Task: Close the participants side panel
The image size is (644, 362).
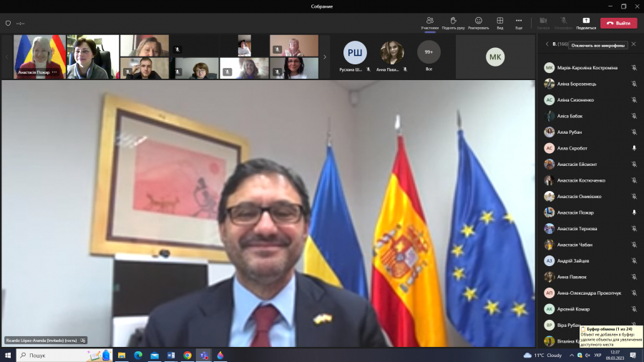Action: pos(634,44)
